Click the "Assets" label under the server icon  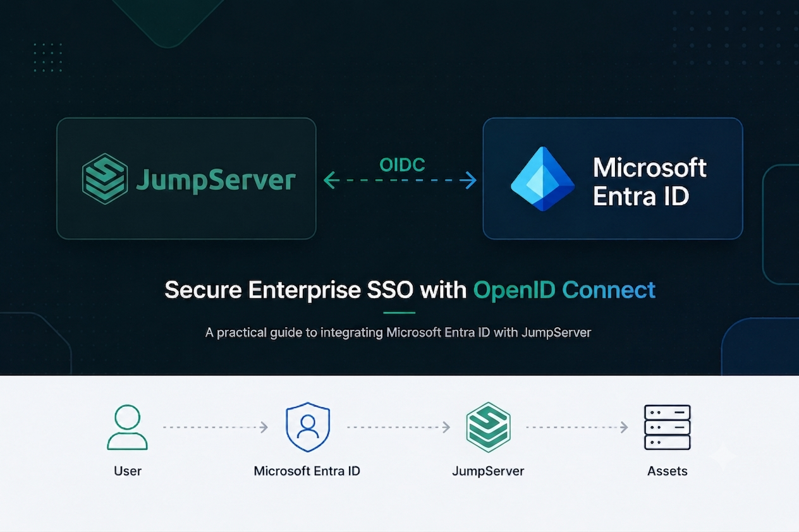668,471
